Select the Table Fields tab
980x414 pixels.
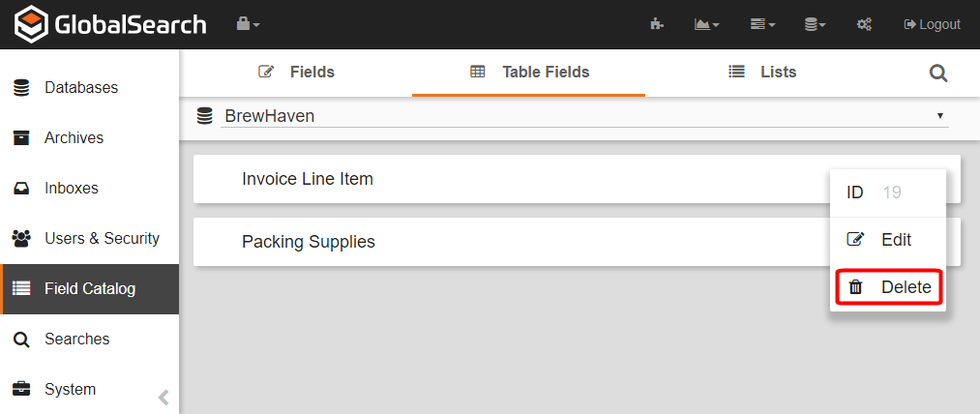529,72
